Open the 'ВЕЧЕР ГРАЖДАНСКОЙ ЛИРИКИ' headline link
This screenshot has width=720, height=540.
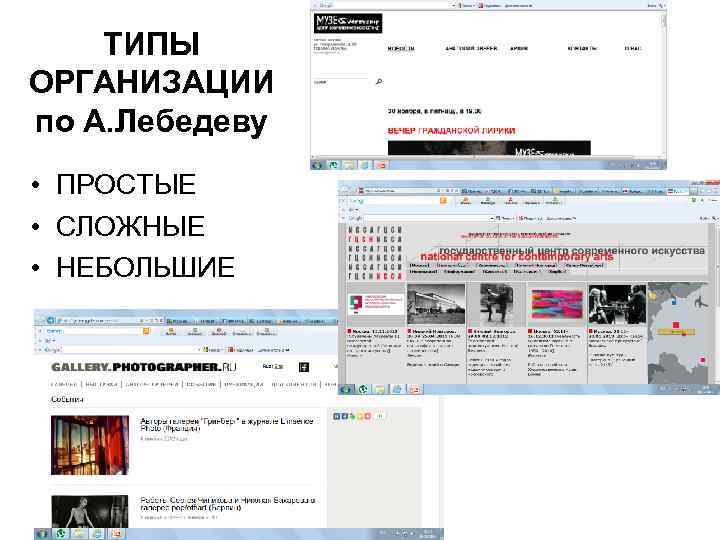click(x=451, y=131)
